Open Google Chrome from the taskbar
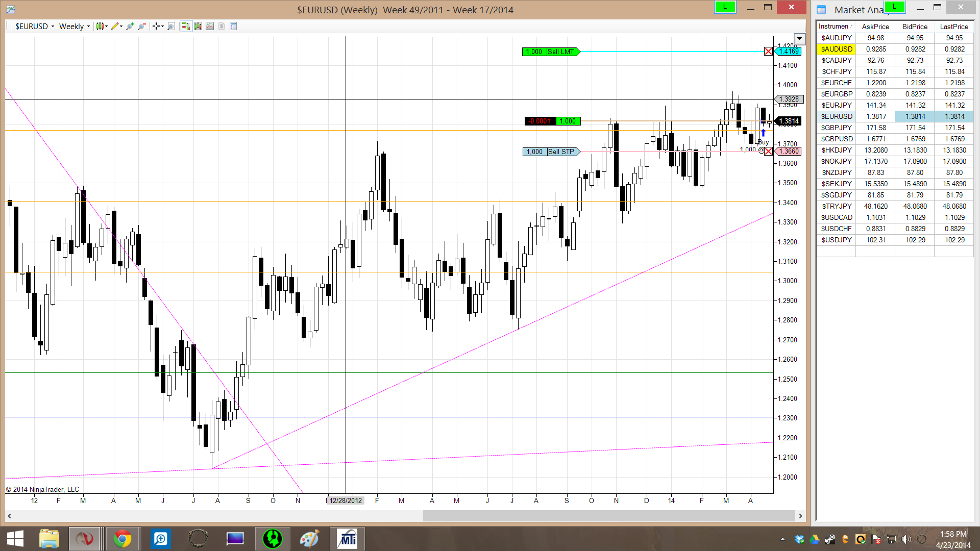 [x=122, y=539]
